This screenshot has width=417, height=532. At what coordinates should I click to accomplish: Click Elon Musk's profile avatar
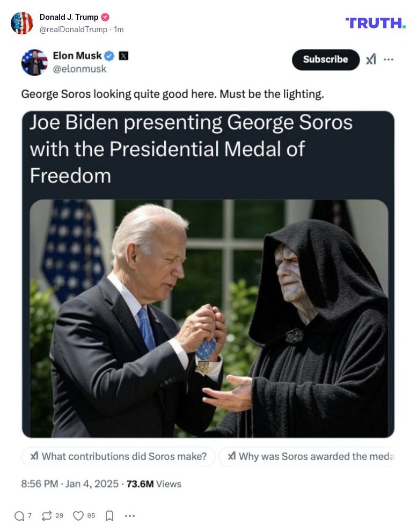tap(34, 62)
